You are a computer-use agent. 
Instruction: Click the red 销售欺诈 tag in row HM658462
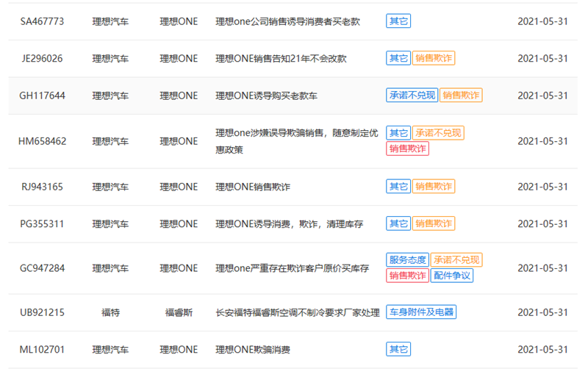407,149
